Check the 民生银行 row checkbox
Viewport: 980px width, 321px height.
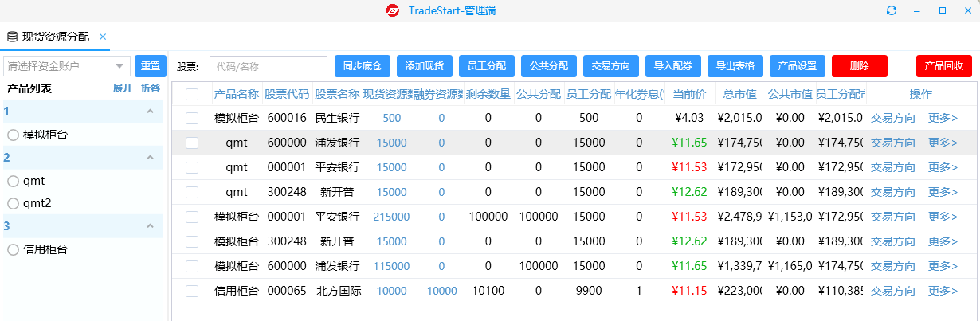click(x=192, y=118)
